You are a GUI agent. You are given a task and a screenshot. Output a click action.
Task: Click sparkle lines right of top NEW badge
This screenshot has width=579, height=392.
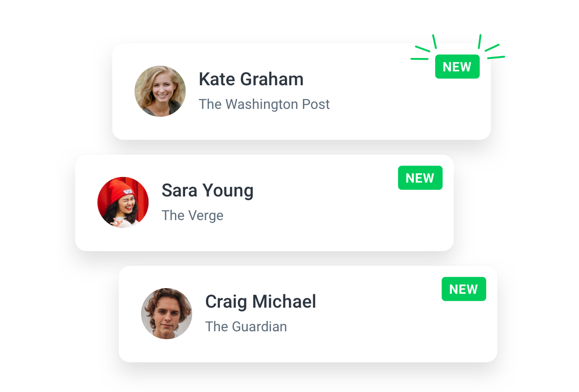click(491, 47)
